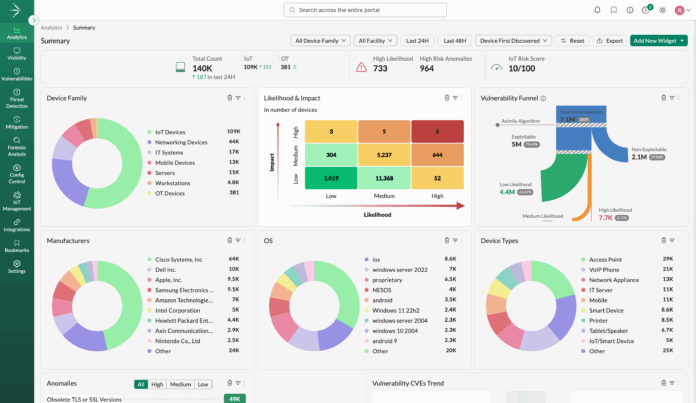
Task: Open the Settings menu in the sidebar
Action: pos(16,266)
